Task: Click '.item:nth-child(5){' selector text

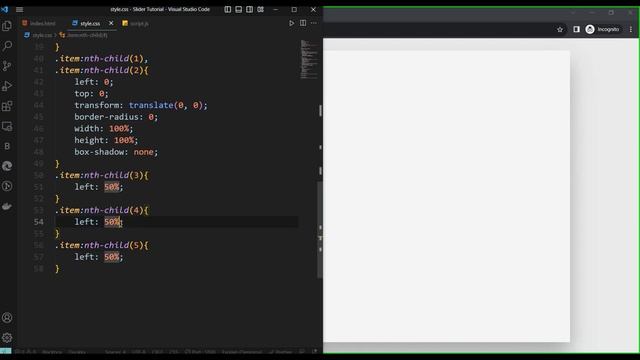Action: coord(102,245)
